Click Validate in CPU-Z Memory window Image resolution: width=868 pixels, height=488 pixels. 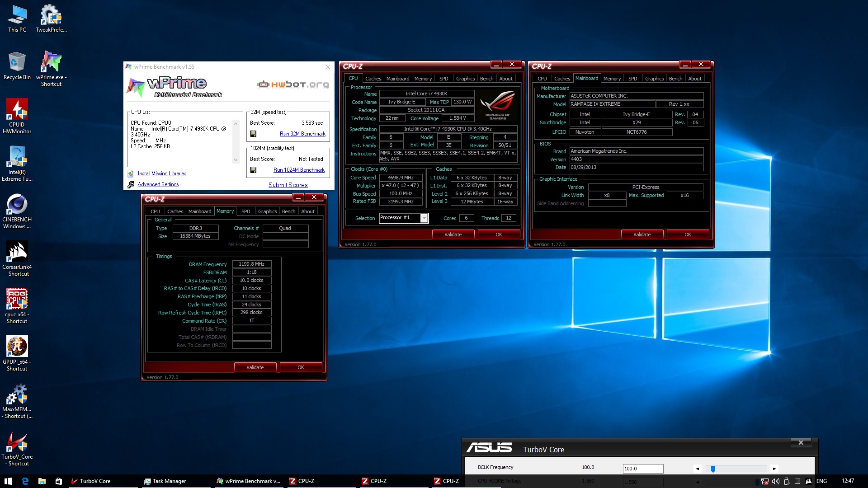click(255, 367)
